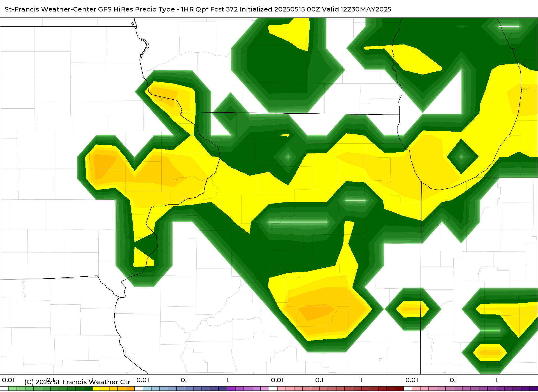The width and height of the screenshot is (538, 392).
Task: Select the darkest maroon legend swatch
Action: tap(399, 389)
